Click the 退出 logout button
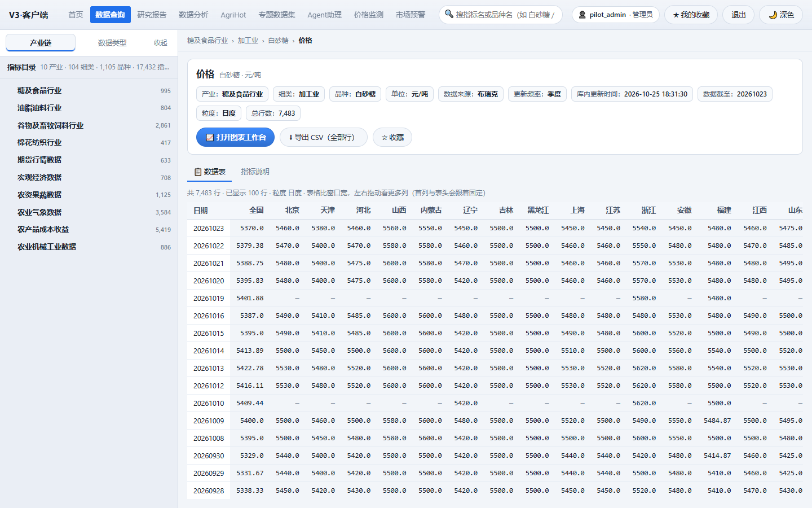The height and width of the screenshot is (508, 812). [x=739, y=15]
